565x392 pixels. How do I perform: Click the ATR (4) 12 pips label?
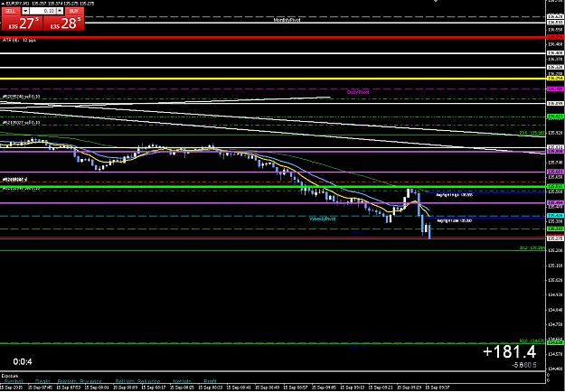click(19, 41)
